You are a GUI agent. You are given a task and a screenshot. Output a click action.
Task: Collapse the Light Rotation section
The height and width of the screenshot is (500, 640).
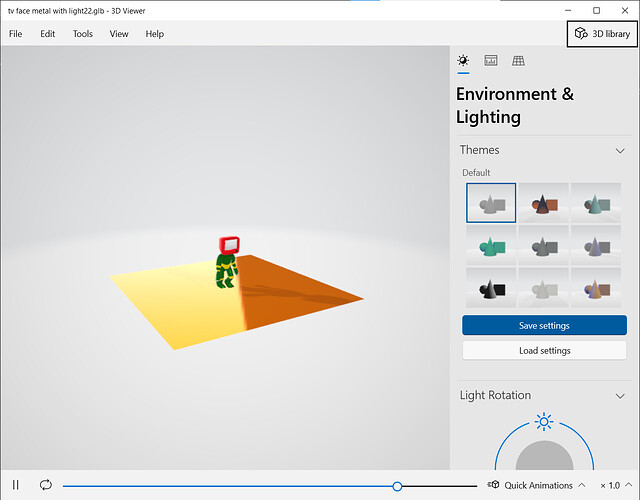click(x=620, y=396)
